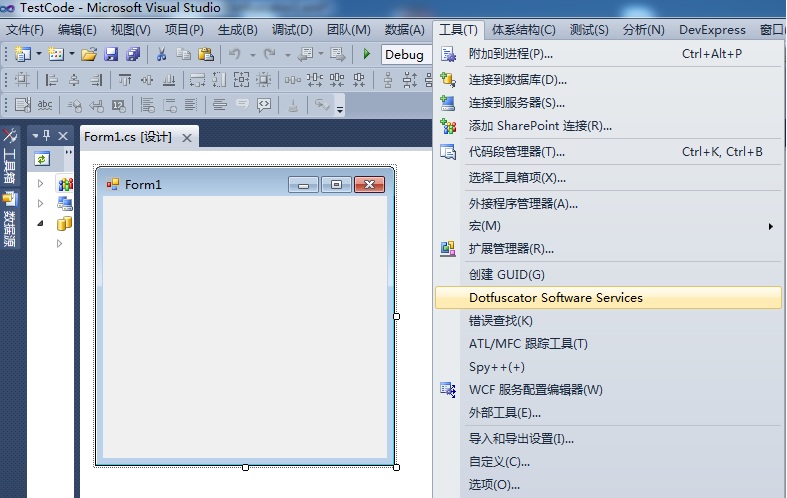Click the Align Middles layout icon
Viewport: 787px width, 498px height.
147,80
